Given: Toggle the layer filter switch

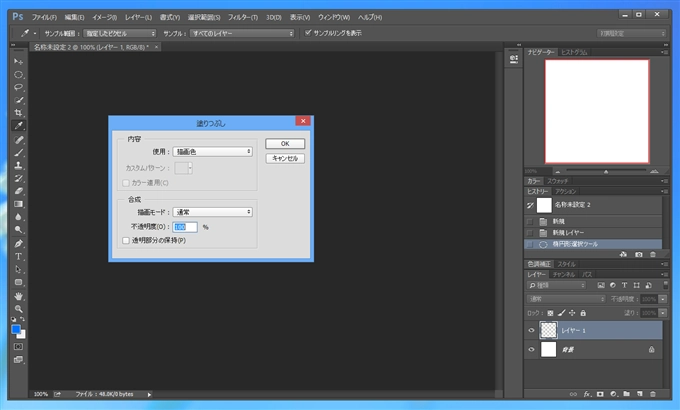Looking at the screenshot, I should (x=666, y=285).
